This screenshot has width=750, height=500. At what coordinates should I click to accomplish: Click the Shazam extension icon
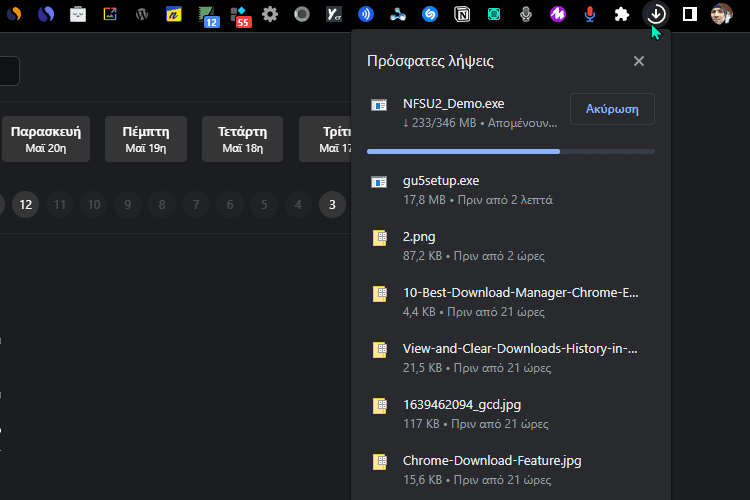430,14
